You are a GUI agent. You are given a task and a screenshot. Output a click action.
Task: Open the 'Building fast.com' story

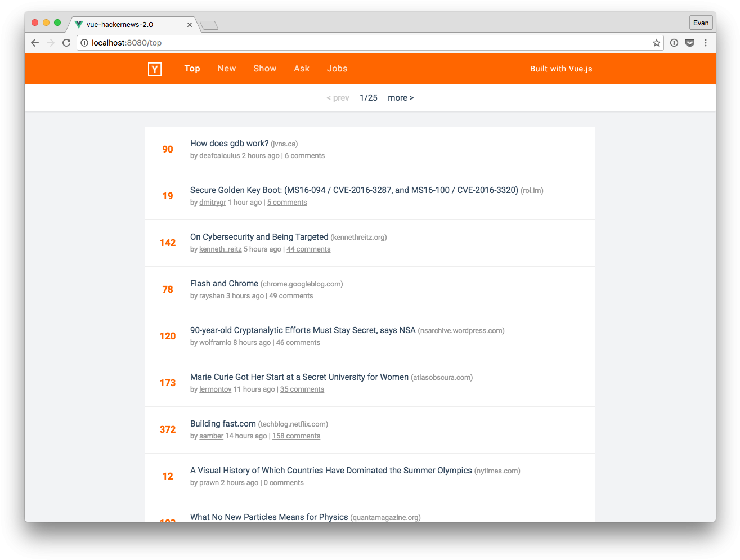pyautogui.click(x=222, y=423)
